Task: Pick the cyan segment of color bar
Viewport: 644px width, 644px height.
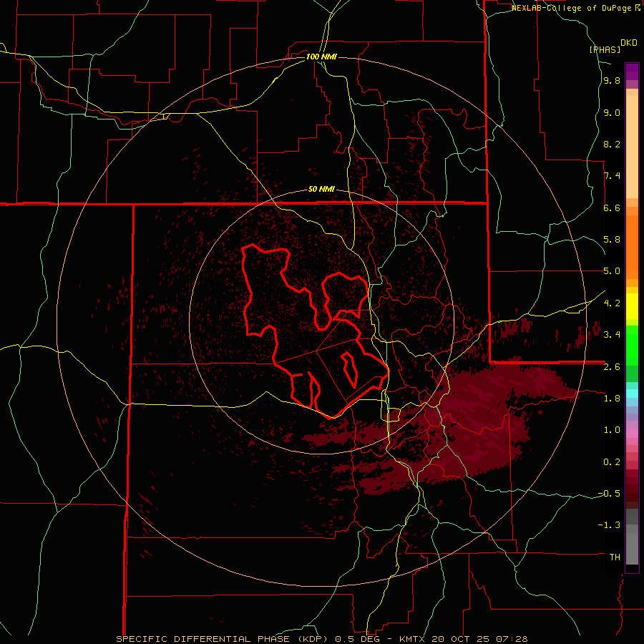Action: tap(632, 393)
